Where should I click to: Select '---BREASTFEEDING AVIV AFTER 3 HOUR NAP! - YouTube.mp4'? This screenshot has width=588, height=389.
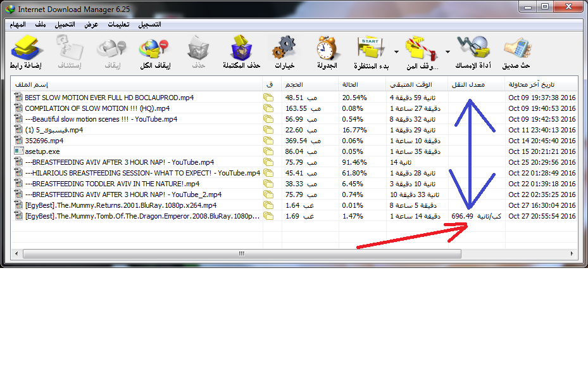[119, 162]
